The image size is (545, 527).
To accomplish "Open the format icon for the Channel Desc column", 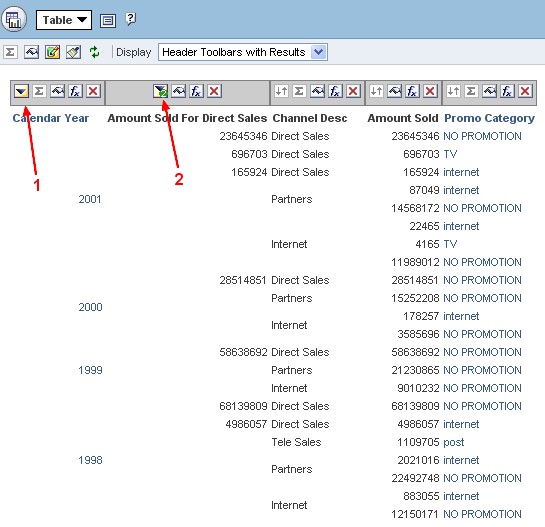I will tap(317, 91).
